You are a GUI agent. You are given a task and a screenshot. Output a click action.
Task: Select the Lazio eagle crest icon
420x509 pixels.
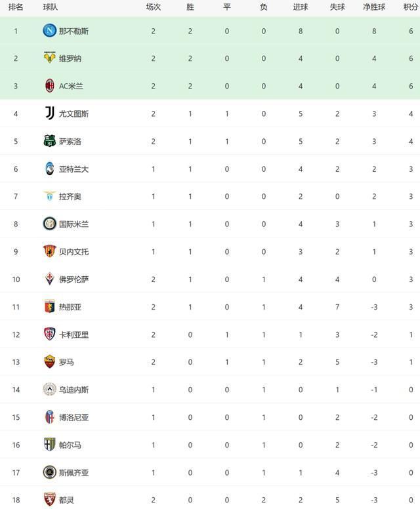coord(49,195)
